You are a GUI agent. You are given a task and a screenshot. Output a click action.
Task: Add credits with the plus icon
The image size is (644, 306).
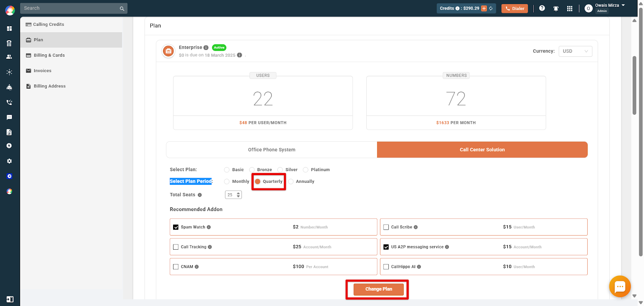click(x=484, y=8)
